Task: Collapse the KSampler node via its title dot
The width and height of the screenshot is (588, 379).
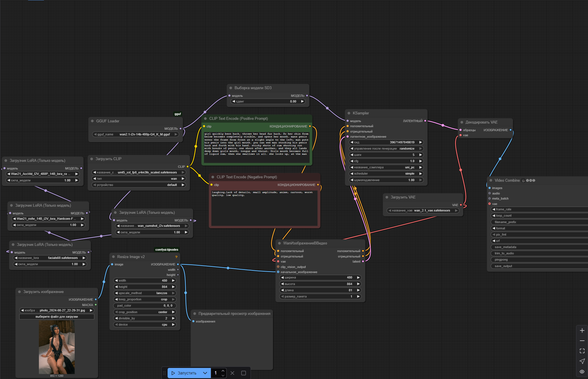Action: tap(349, 113)
